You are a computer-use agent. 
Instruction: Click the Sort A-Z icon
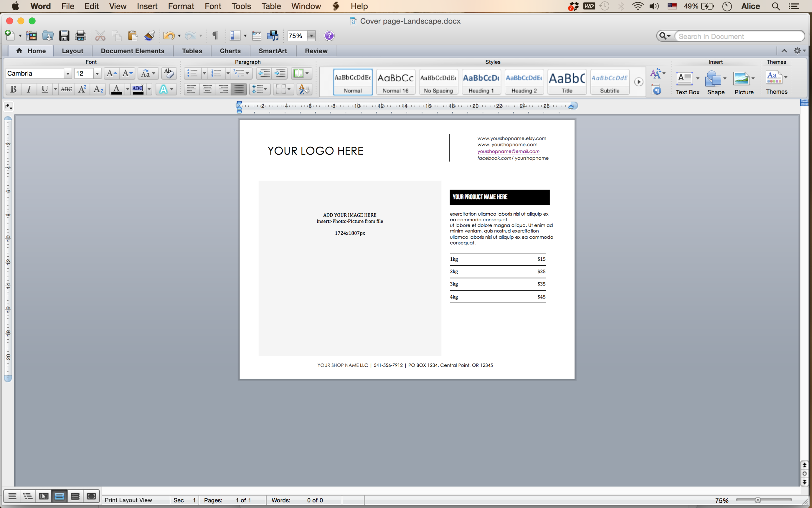coord(304,89)
